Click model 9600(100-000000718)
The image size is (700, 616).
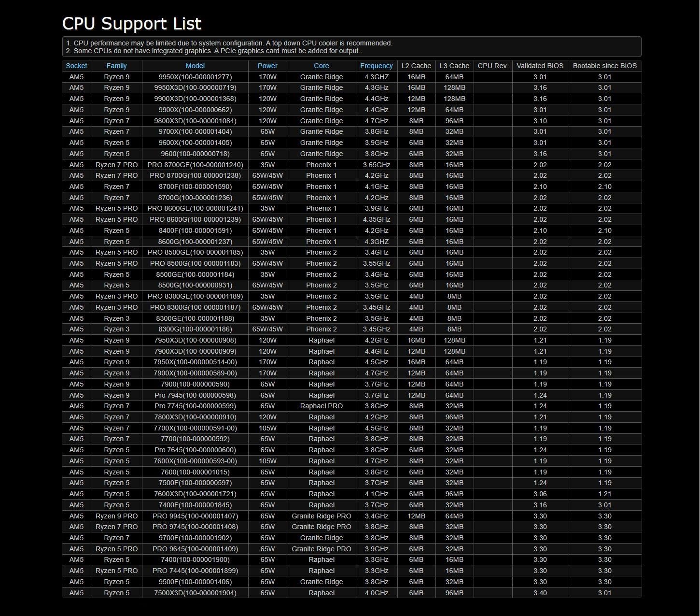[195, 154]
